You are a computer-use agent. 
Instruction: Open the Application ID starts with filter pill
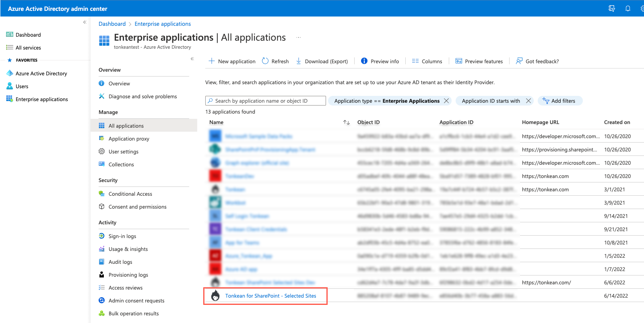pos(491,101)
